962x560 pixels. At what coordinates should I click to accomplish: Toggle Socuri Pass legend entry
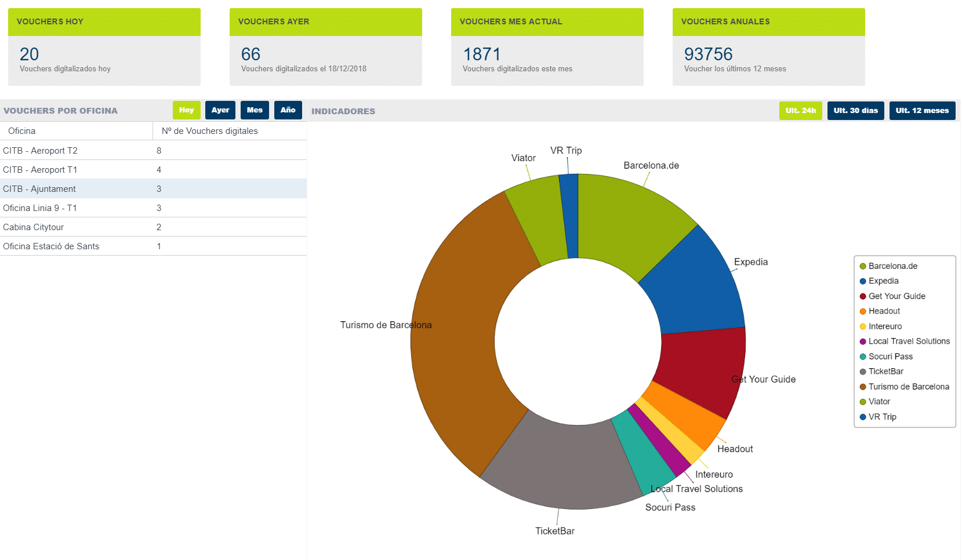coord(886,357)
